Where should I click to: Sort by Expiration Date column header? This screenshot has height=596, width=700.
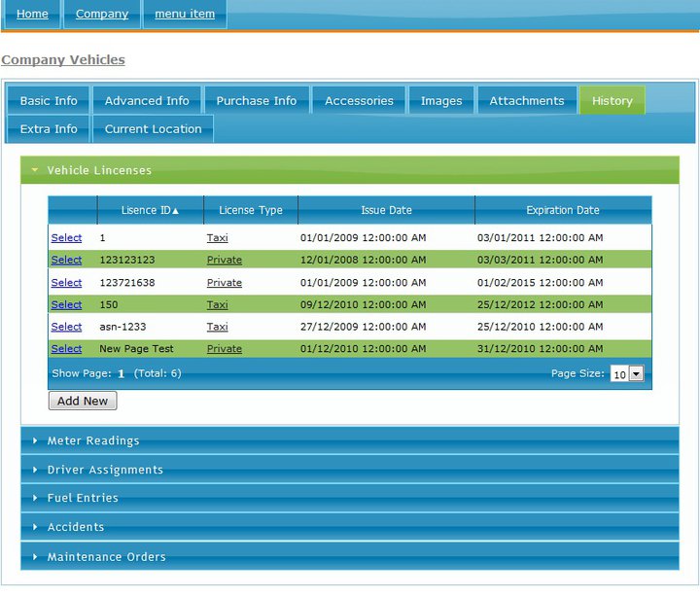coord(563,210)
